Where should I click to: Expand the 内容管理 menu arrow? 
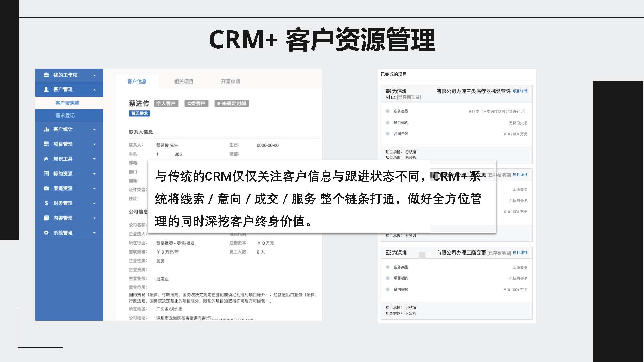tap(94, 218)
